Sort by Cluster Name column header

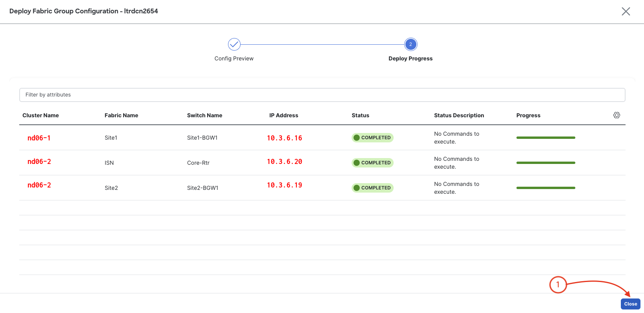click(40, 115)
